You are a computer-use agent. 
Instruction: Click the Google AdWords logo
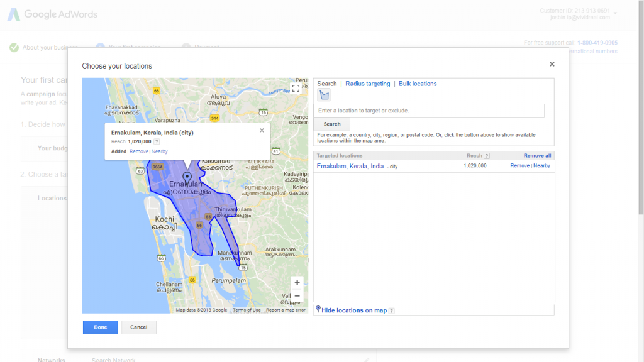point(53,14)
